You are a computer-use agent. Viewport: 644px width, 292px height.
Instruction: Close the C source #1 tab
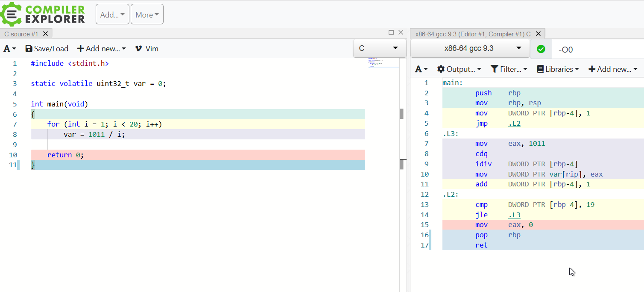(46, 34)
